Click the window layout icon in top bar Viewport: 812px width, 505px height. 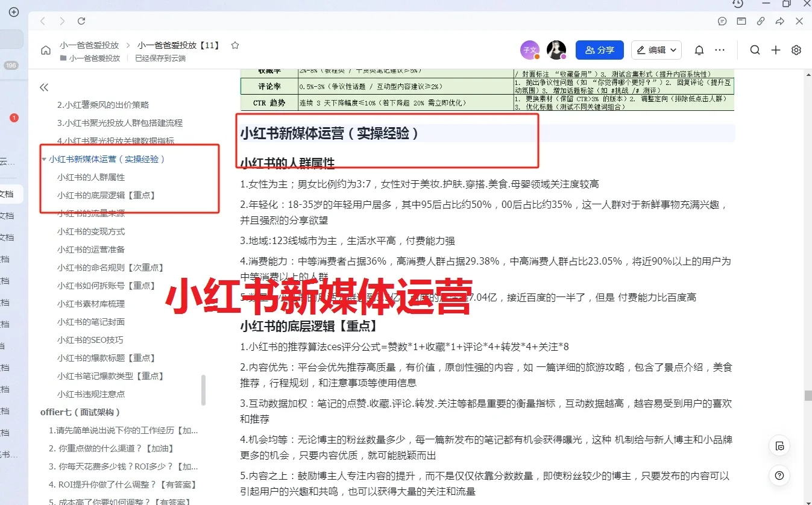pos(741,21)
